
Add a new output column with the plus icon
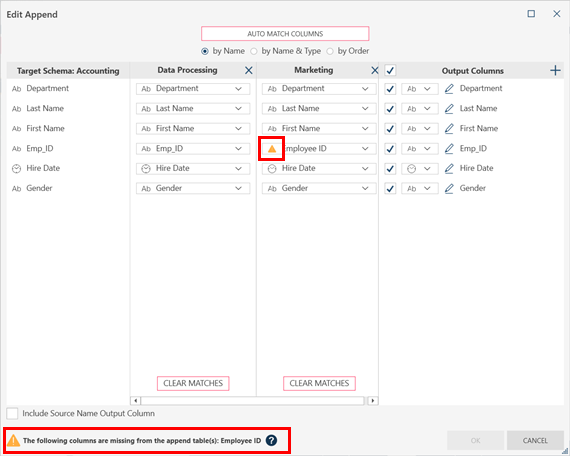pyautogui.click(x=555, y=70)
